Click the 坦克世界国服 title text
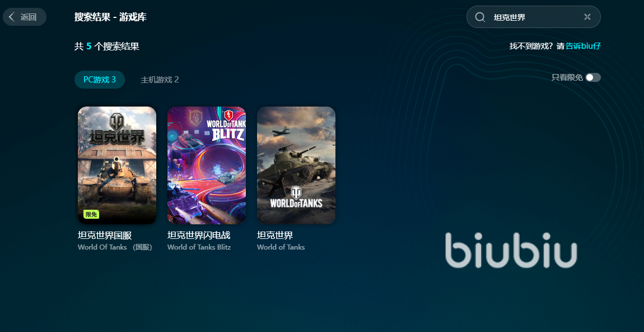The image size is (644, 332). [105, 236]
